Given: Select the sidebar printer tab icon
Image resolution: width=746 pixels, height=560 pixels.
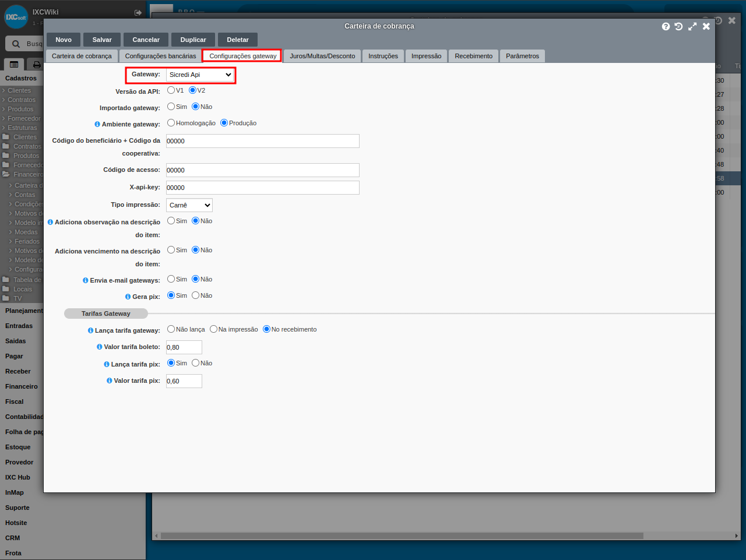Looking at the screenshot, I should pyautogui.click(x=37, y=65).
